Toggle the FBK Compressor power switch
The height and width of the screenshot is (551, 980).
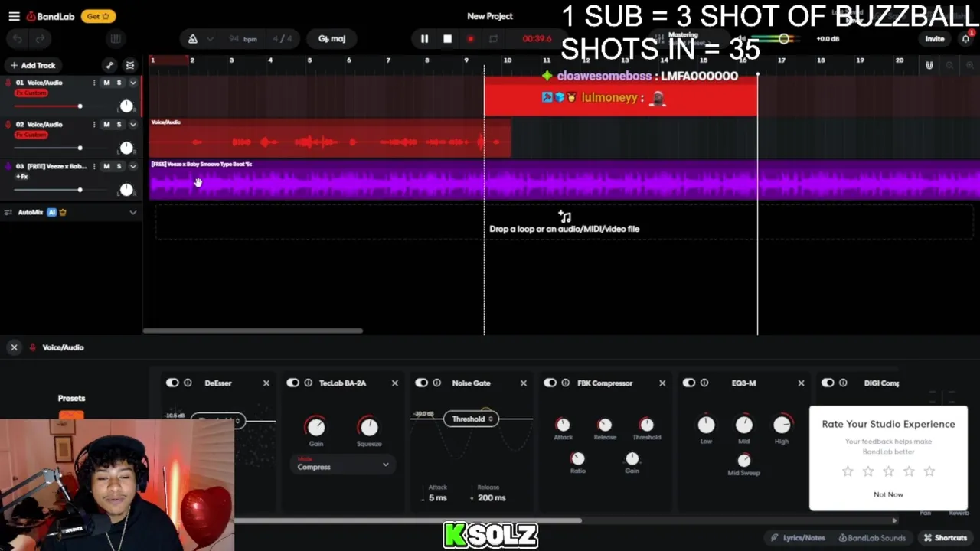[x=550, y=383]
